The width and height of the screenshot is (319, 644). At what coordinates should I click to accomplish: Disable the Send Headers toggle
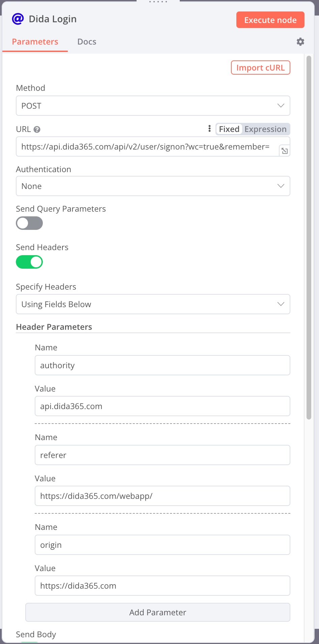coord(29,262)
